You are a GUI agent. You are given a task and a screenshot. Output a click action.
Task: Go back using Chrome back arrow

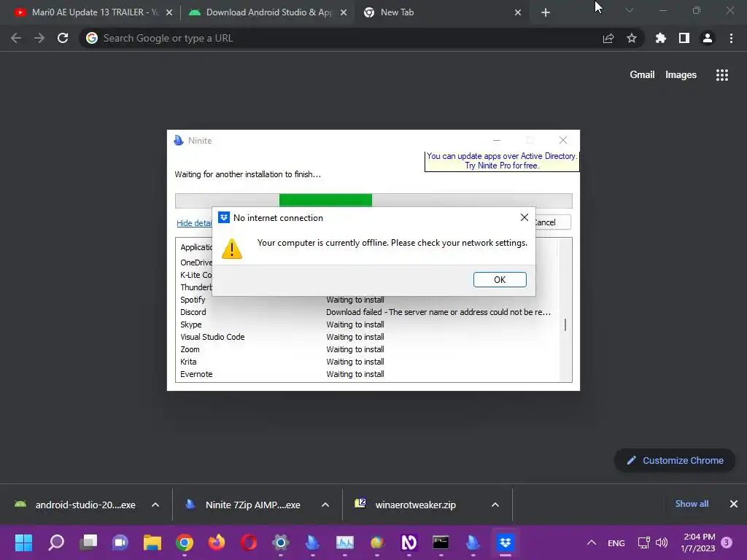16,38
